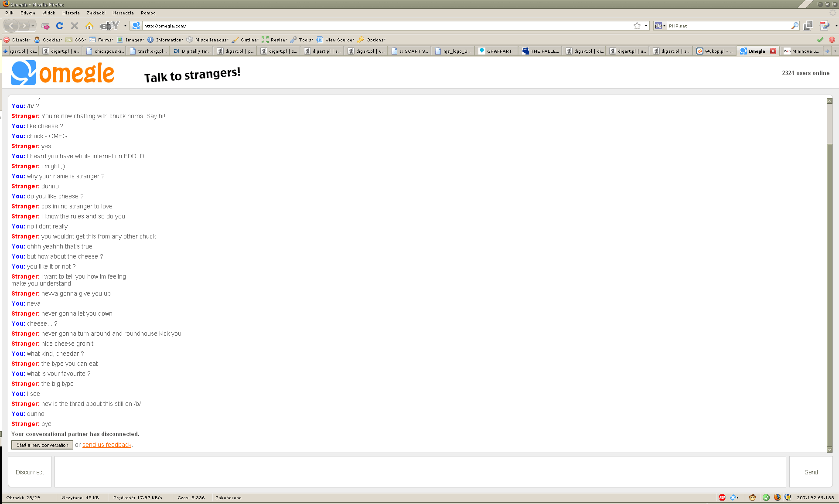Click the red error indicator in developer toolbar
Screen dimensions: 839x504
(832, 40)
